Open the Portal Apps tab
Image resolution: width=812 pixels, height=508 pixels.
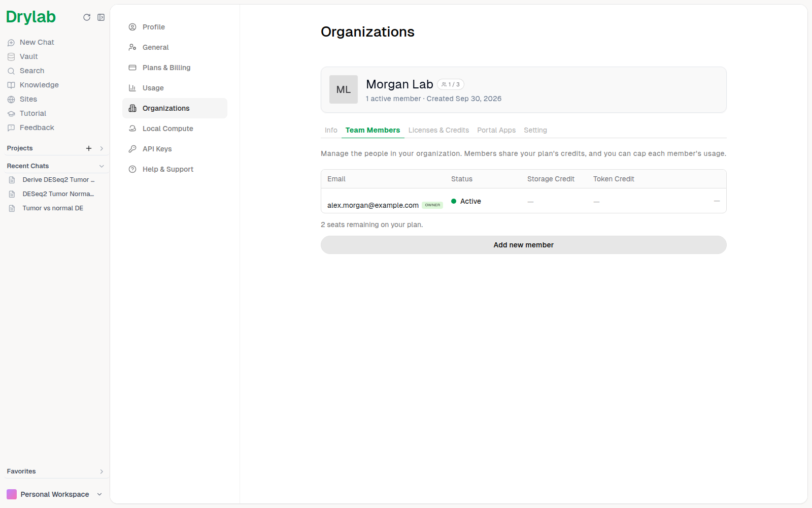(496, 130)
